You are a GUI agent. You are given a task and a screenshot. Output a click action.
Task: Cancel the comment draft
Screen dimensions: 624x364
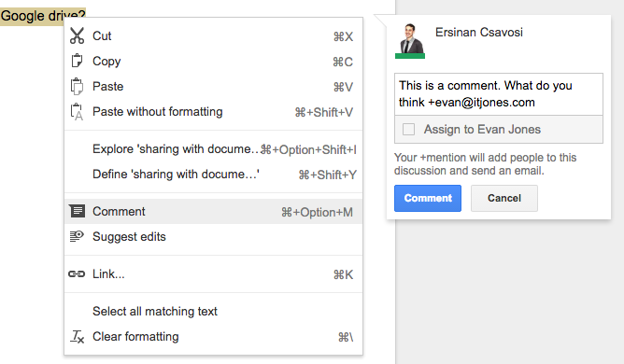pos(504,198)
